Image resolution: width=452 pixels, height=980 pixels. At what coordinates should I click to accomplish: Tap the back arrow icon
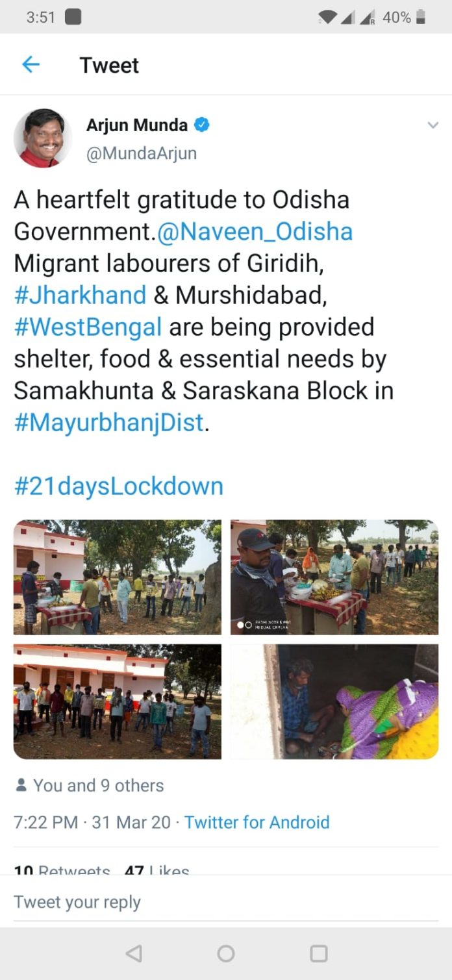(31, 64)
